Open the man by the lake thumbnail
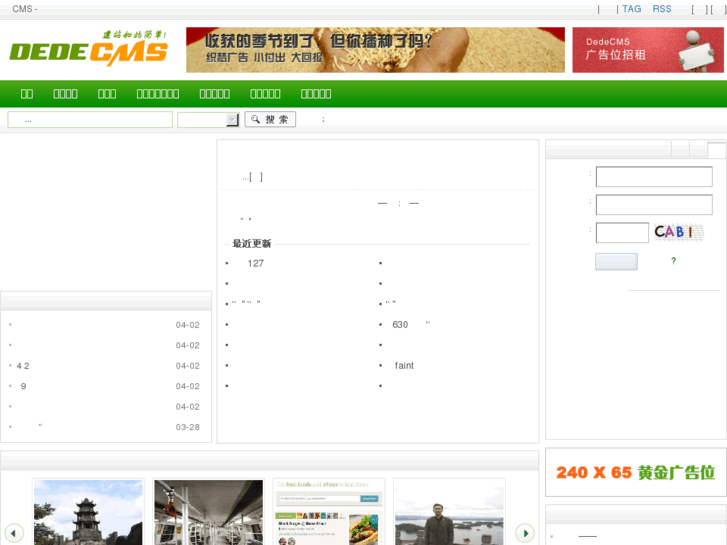 pyautogui.click(x=449, y=512)
